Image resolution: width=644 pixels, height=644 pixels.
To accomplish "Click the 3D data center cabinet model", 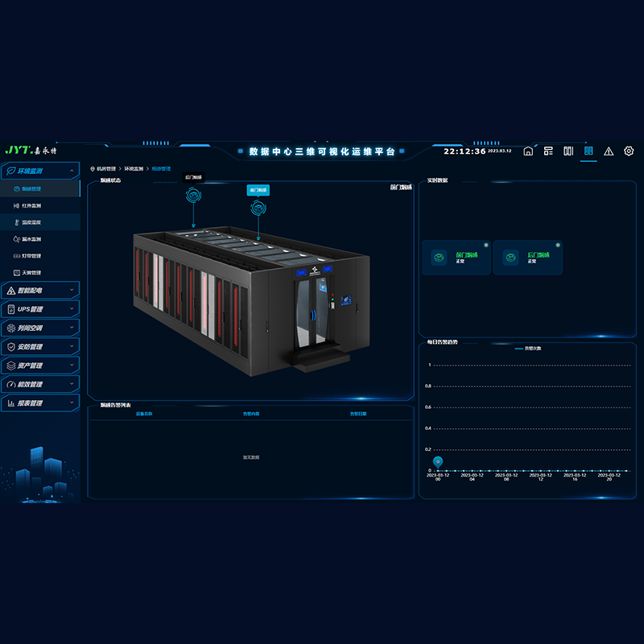I will click(x=251, y=300).
